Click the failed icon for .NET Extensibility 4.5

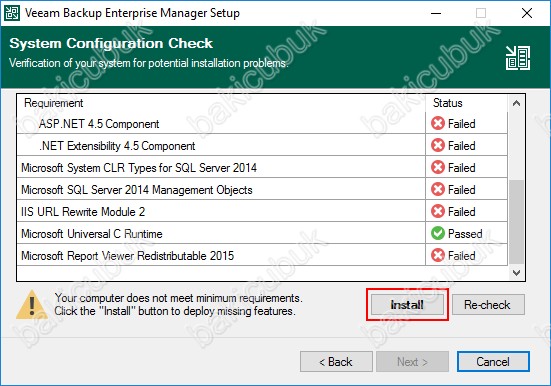tap(438, 145)
